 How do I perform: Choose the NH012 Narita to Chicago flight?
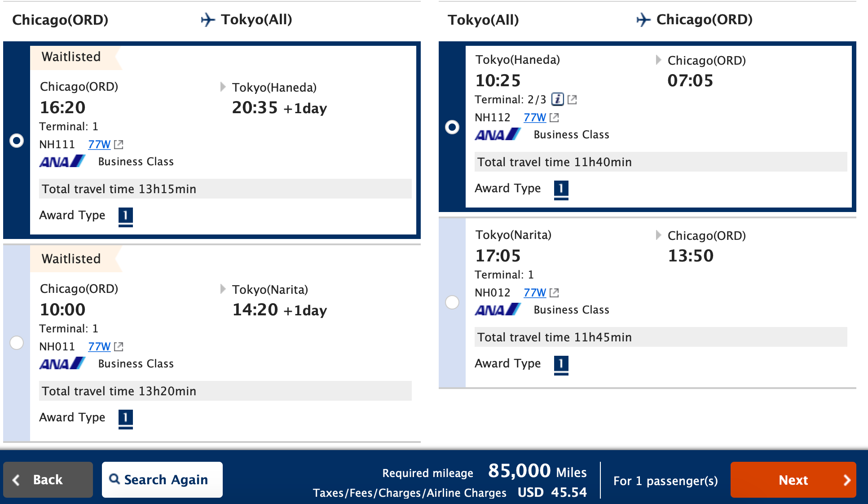click(x=452, y=302)
